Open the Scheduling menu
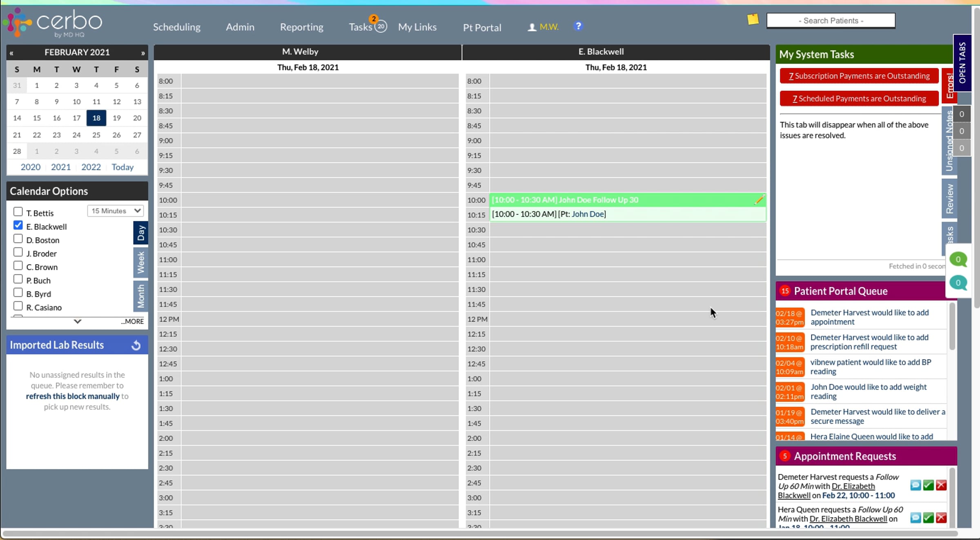Viewport: 980px width, 540px height. tap(176, 27)
